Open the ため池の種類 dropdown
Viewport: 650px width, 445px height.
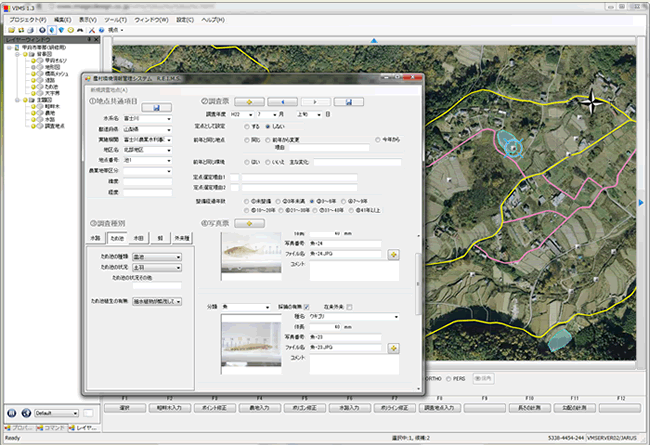tap(178, 257)
